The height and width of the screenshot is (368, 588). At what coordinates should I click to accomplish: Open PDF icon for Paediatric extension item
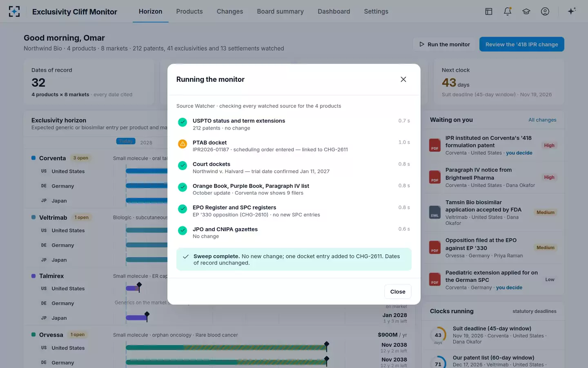tap(435, 279)
